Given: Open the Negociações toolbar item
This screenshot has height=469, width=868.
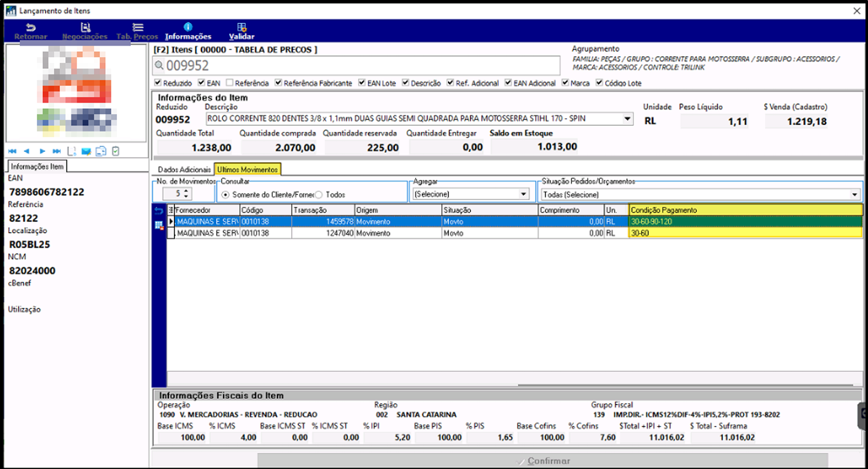Looking at the screenshot, I should pos(85,32).
